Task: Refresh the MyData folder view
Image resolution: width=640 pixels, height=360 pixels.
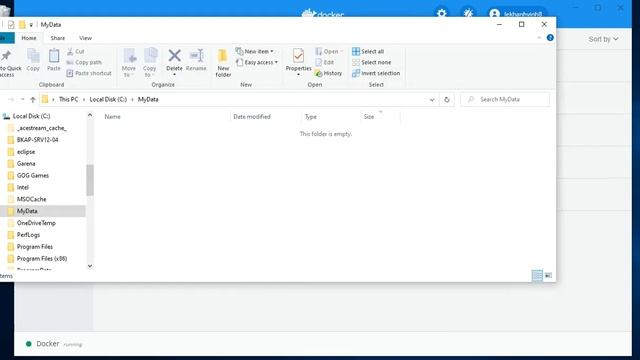Action: tap(447, 100)
